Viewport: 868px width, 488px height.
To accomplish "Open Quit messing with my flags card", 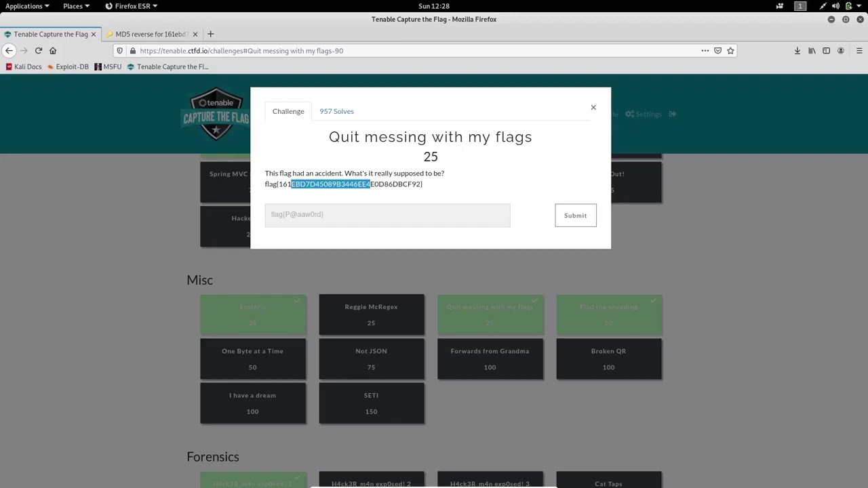I will [490, 314].
